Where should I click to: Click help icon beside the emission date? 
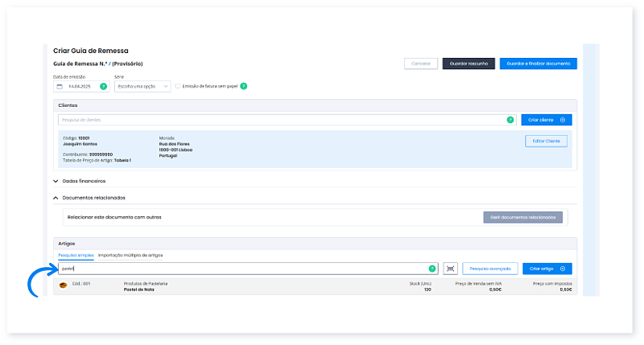point(103,86)
